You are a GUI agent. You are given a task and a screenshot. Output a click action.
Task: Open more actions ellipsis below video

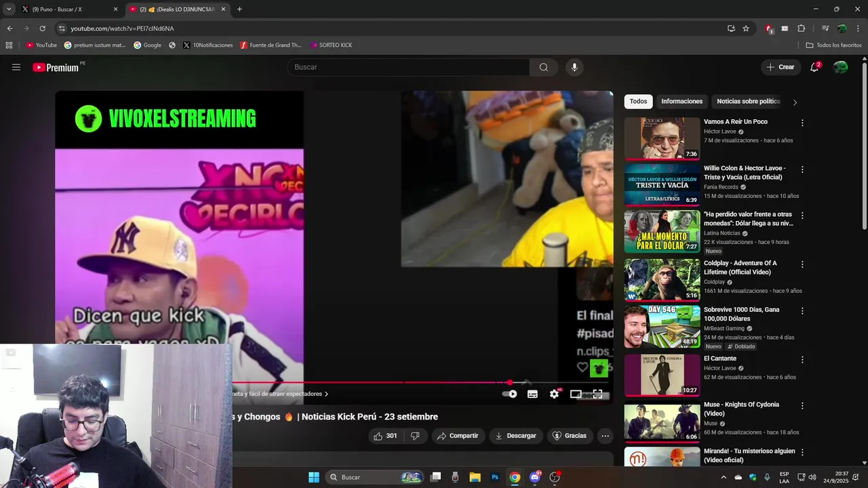coord(605,436)
